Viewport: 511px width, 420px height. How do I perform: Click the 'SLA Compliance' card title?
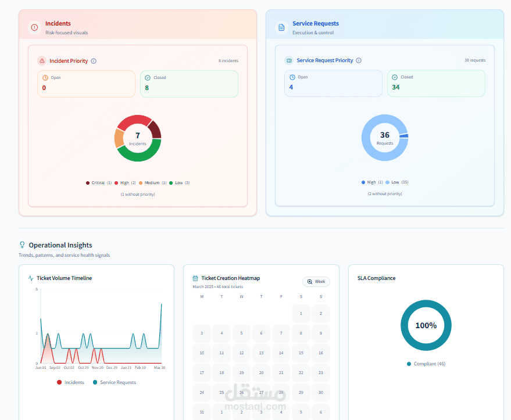pyautogui.click(x=376, y=278)
